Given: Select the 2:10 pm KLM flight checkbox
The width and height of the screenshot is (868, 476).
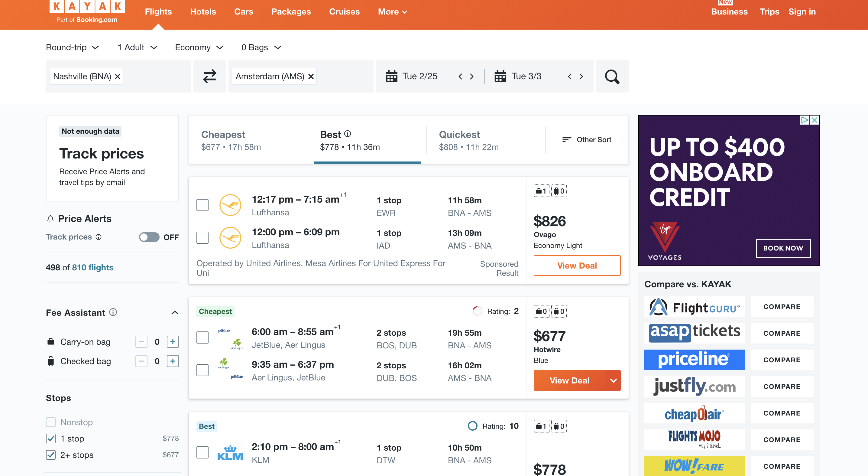Looking at the screenshot, I should click(x=202, y=452).
